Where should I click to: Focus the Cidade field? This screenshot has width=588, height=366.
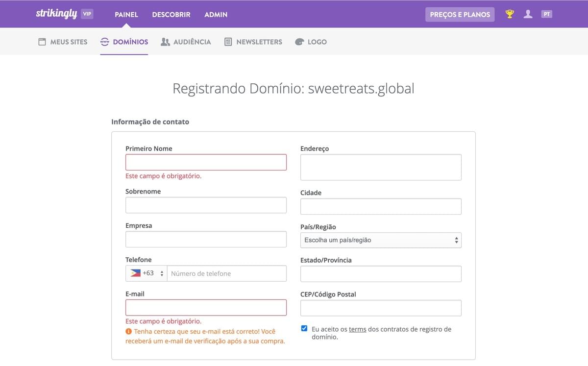coord(381,206)
